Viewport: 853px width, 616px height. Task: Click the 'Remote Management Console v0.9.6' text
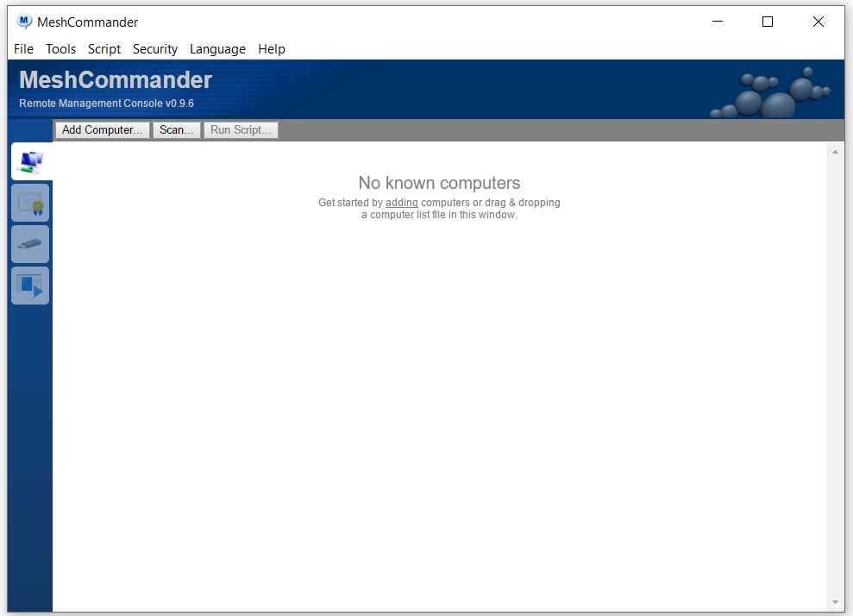point(107,104)
